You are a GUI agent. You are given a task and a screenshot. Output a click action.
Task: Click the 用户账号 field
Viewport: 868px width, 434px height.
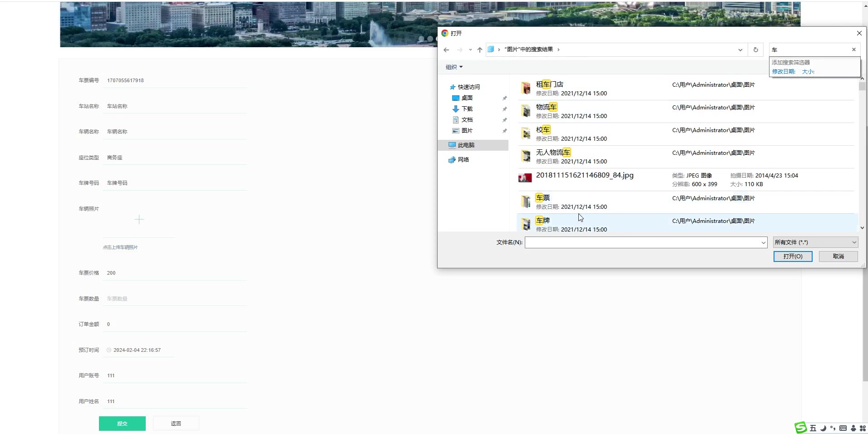click(x=175, y=375)
